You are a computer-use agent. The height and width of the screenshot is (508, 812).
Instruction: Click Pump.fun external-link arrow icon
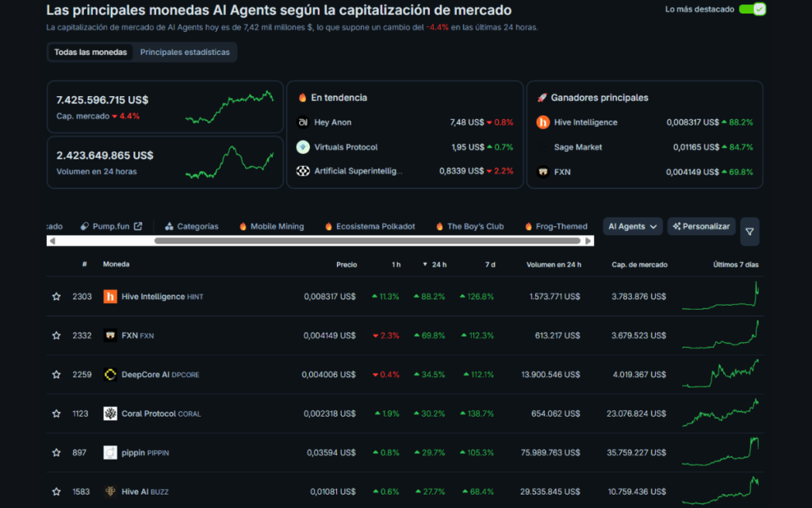138,226
